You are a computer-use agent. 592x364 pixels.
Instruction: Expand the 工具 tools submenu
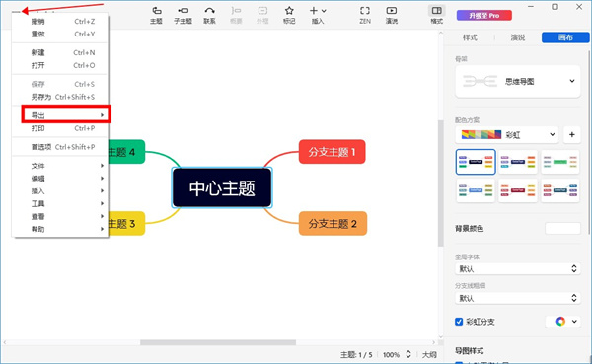pyautogui.click(x=60, y=203)
